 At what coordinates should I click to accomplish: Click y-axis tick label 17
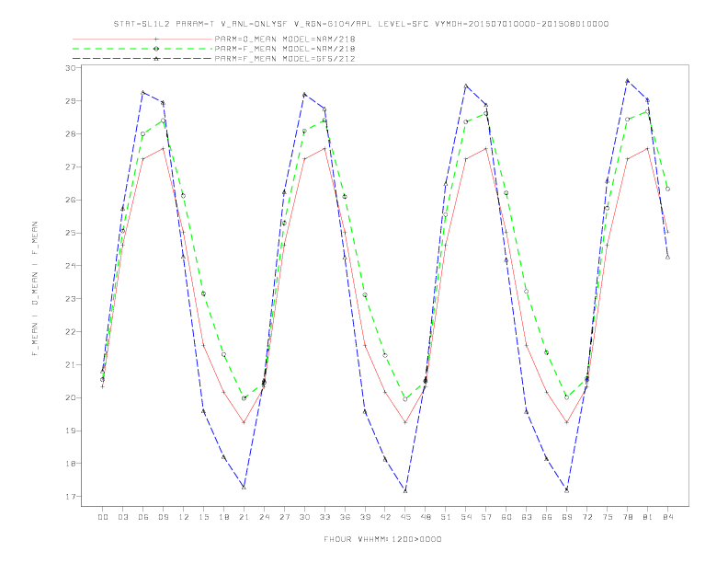(x=70, y=497)
